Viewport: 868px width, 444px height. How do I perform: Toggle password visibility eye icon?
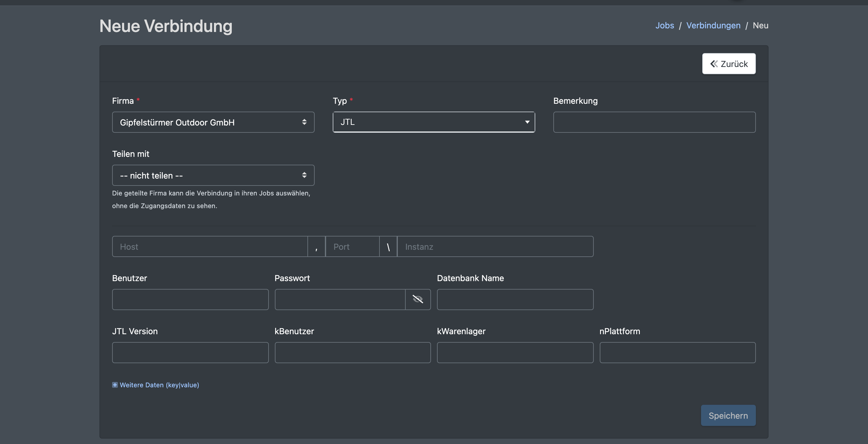(x=418, y=300)
